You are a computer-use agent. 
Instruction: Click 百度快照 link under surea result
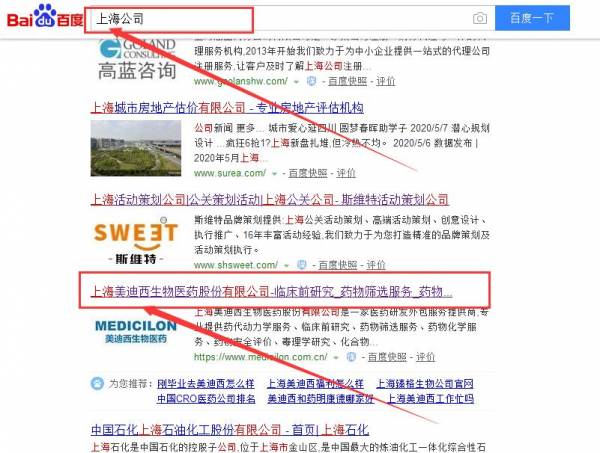pos(308,173)
